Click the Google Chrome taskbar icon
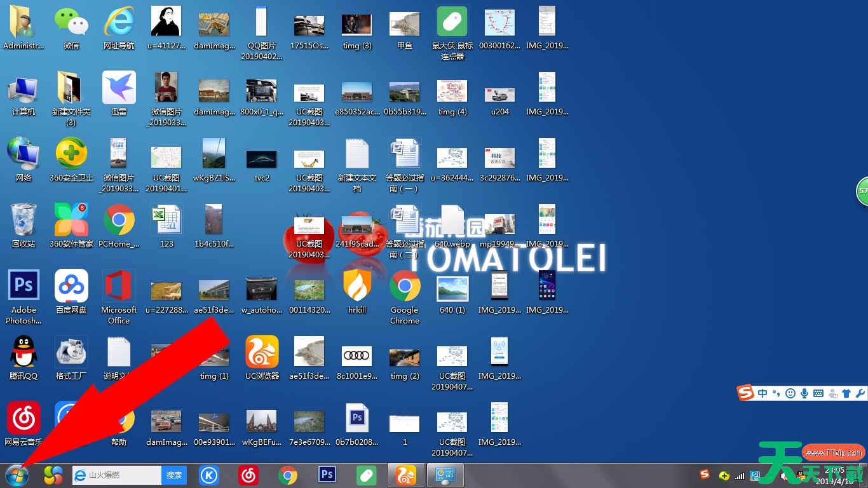 pos(288,475)
